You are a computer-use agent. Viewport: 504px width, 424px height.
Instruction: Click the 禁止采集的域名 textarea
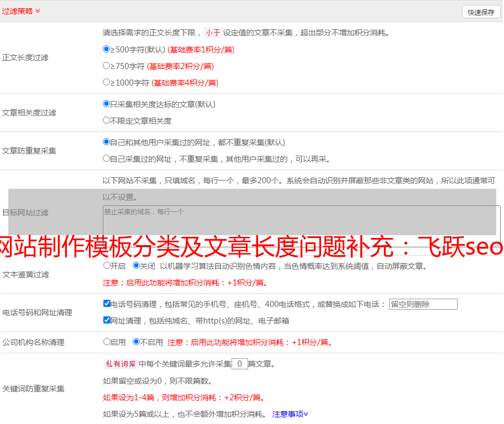[302, 226]
